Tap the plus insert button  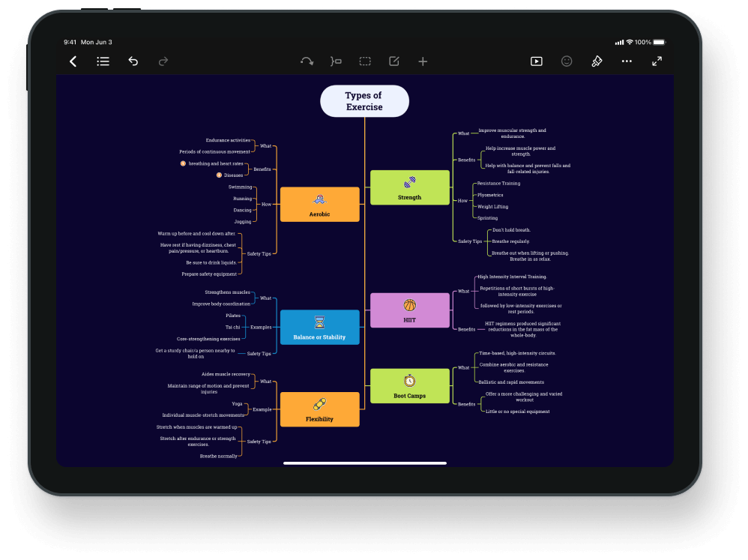point(423,61)
